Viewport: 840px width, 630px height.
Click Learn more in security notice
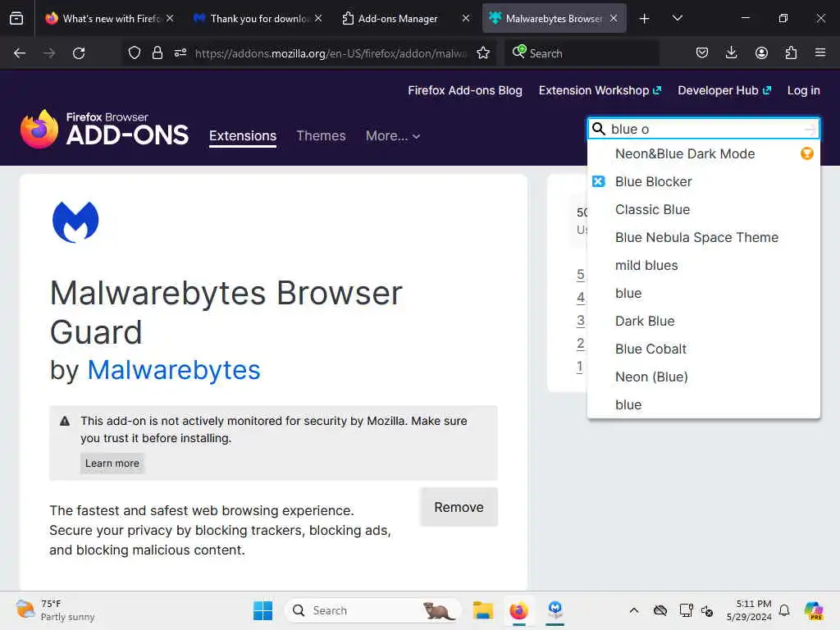click(x=112, y=463)
